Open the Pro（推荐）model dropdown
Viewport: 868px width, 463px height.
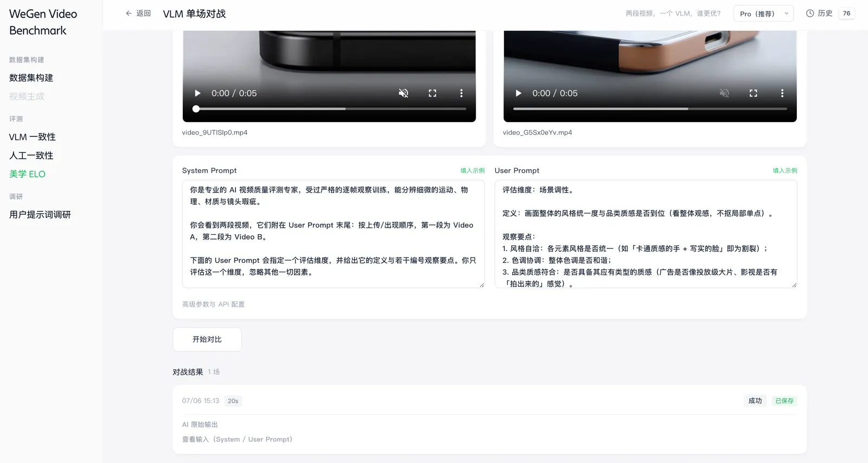pyautogui.click(x=763, y=14)
